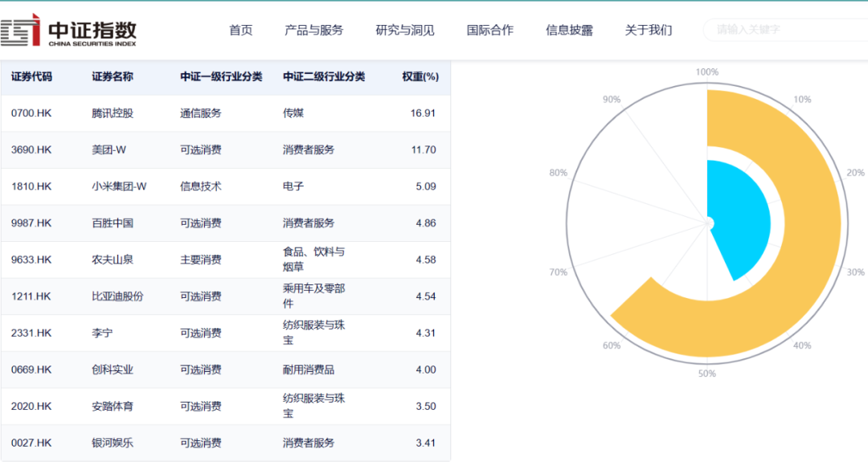Click the 权重(%) column header

click(x=420, y=77)
